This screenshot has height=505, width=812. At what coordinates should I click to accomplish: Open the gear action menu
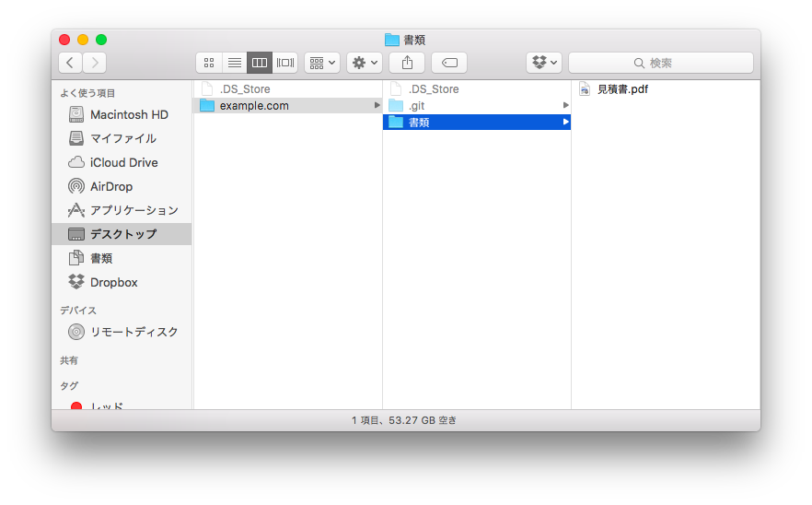pos(365,63)
